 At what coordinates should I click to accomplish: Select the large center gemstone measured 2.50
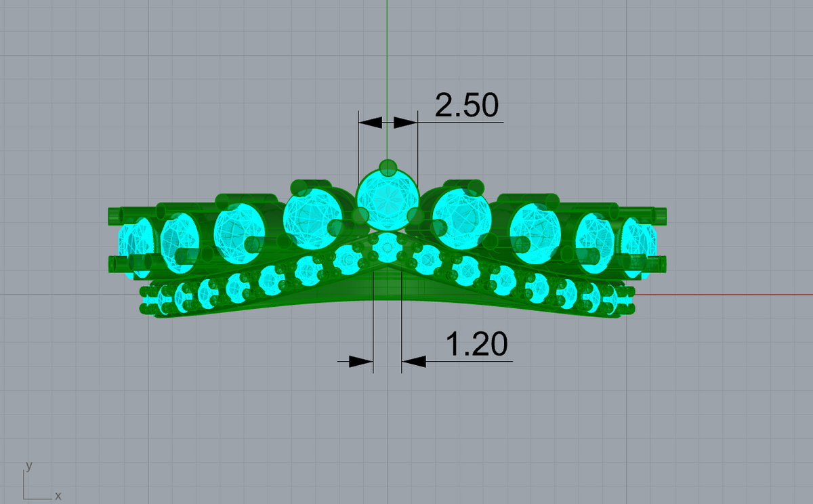pyautogui.click(x=388, y=200)
